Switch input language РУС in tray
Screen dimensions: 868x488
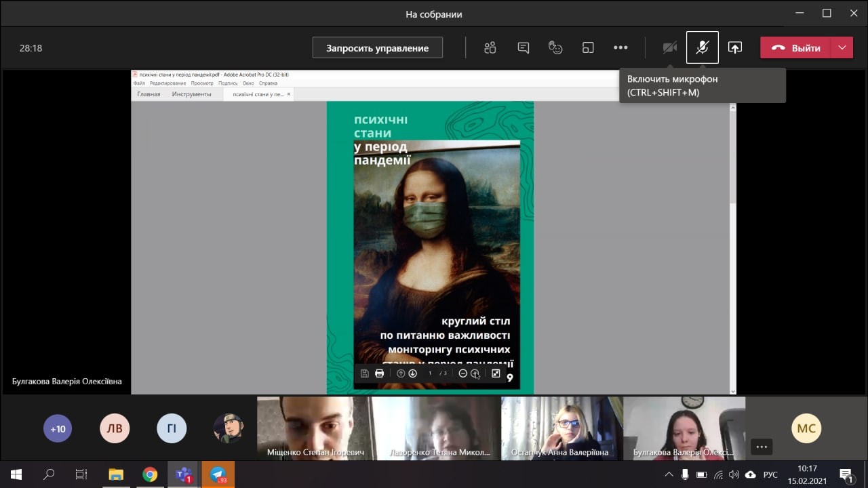tap(770, 474)
